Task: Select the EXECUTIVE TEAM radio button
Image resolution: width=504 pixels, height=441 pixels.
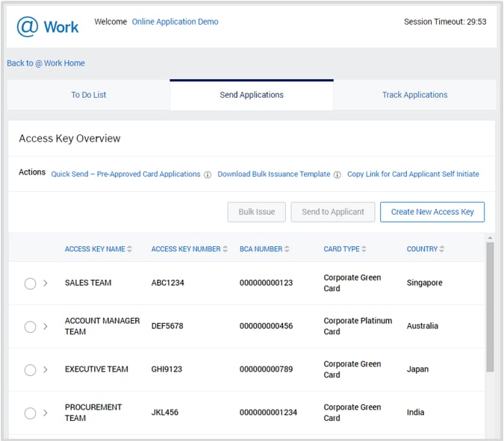Action: [30, 370]
